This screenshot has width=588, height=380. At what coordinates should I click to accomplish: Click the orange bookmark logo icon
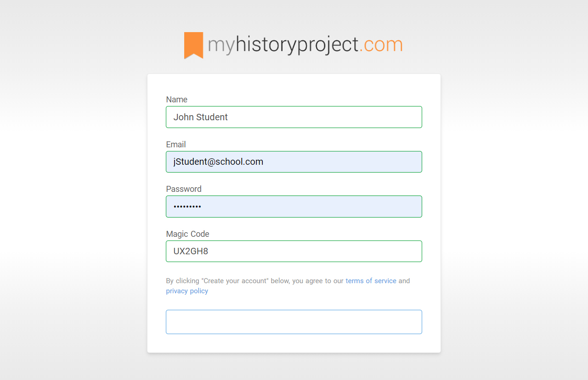(193, 45)
